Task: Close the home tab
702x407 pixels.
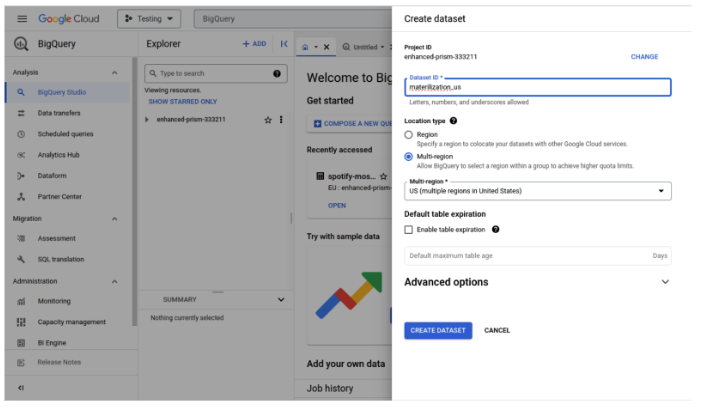Action: pos(326,47)
